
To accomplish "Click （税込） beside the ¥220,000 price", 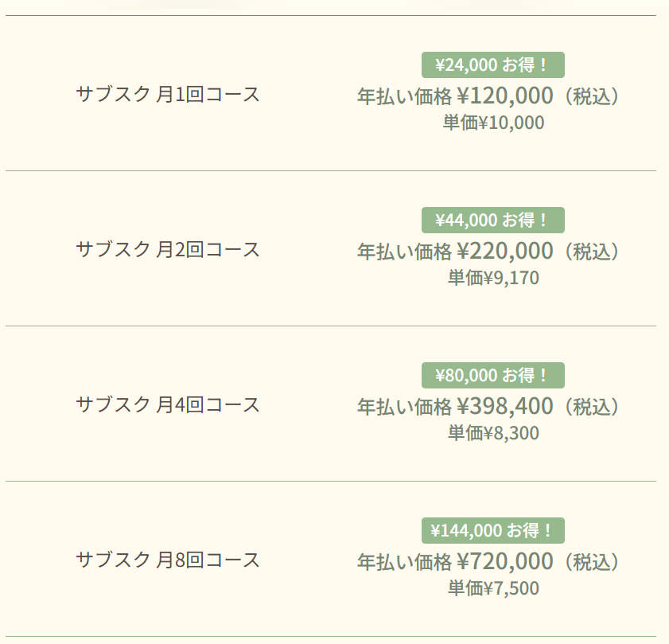I will (589, 252).
